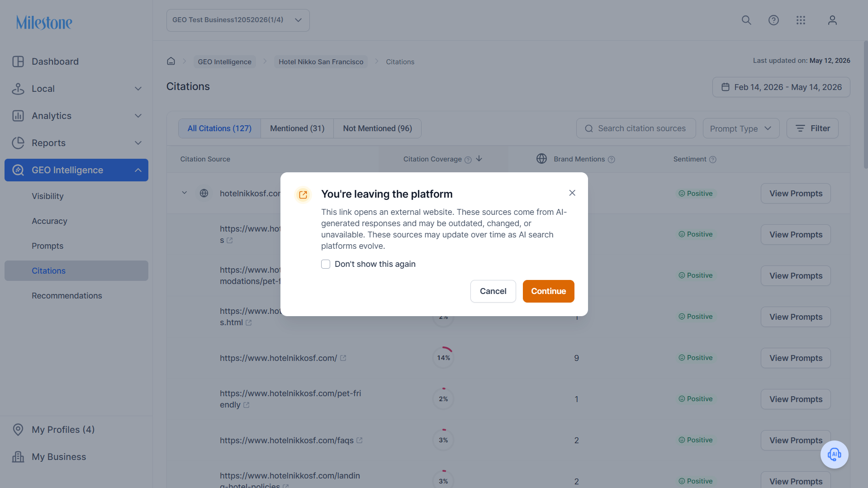The width and height of the screenshot is (868, 488).
Task: Open the business selector dropdown
Action: (238, 20)
